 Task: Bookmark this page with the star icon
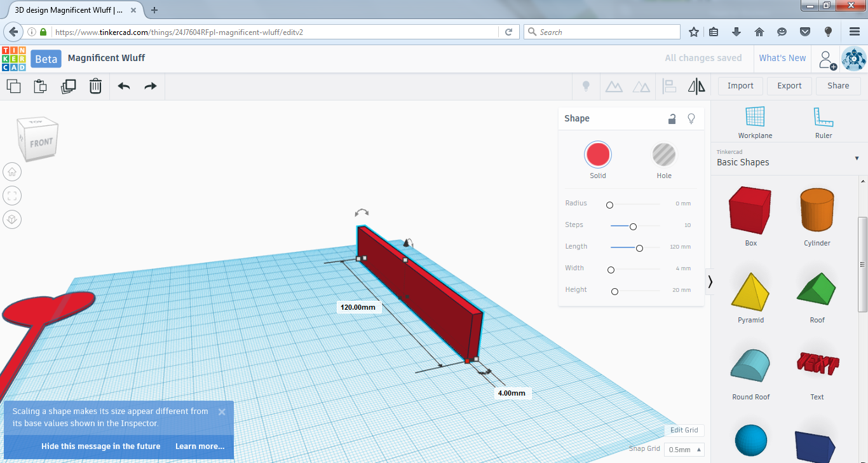pyautogui.click(x=694, y=32)
